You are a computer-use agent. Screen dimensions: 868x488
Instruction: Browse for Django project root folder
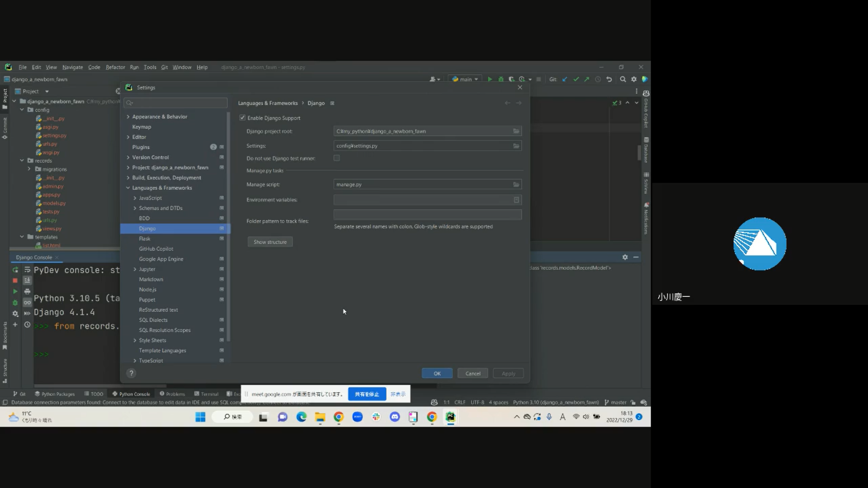pyautogui.click(x=516, y=131)
